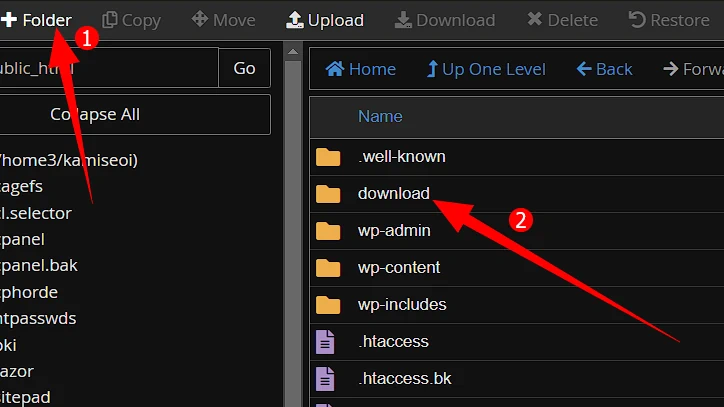Select the .well-known folder icon
The height and width of the screenshot is (407, 724).
coord(328,157)
